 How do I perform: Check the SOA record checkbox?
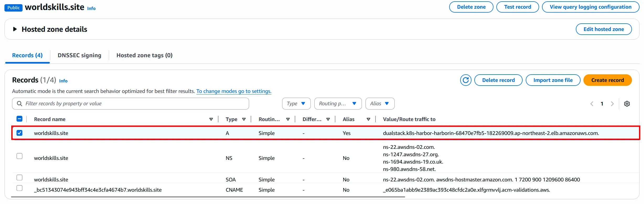click(19, 177)
